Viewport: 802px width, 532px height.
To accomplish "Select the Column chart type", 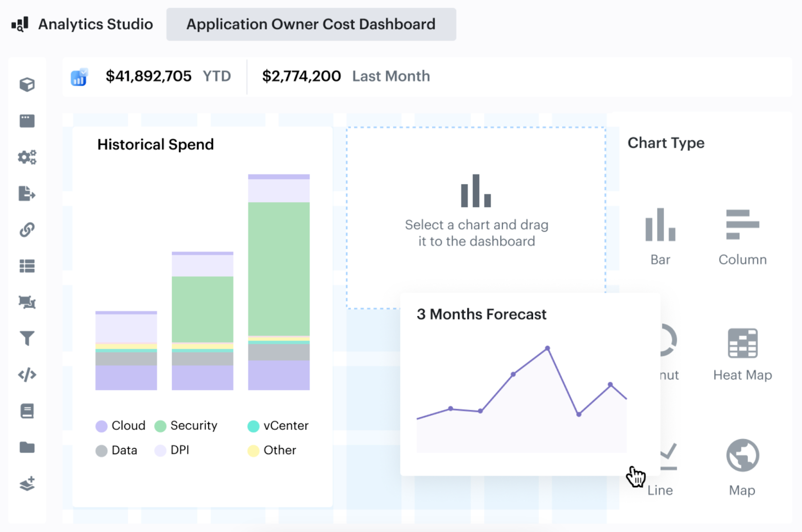I will click(742, 237).
